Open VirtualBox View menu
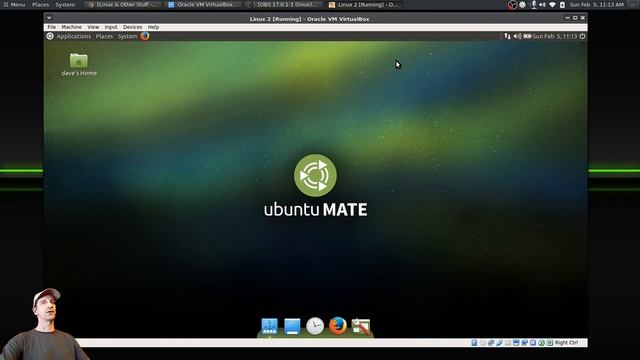The image size is (640, 360). pos(93,27)
